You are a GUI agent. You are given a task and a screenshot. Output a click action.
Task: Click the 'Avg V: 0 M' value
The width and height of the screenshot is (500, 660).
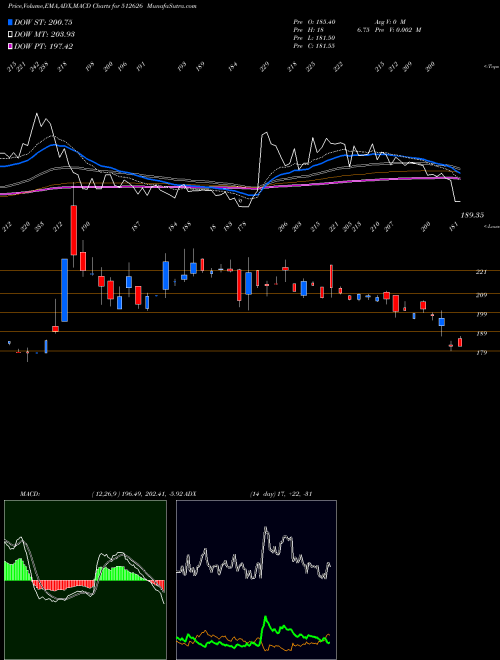(x=390, y=22)
